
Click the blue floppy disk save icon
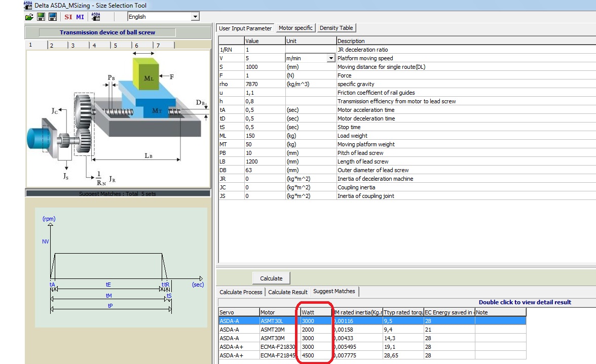pyautogui.click(x=53, y=17)
